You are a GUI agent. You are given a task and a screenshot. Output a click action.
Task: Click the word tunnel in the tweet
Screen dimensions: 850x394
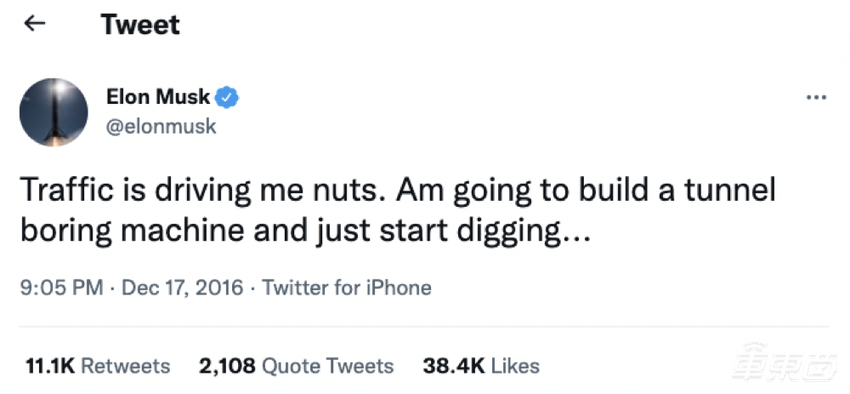(729, 191)
